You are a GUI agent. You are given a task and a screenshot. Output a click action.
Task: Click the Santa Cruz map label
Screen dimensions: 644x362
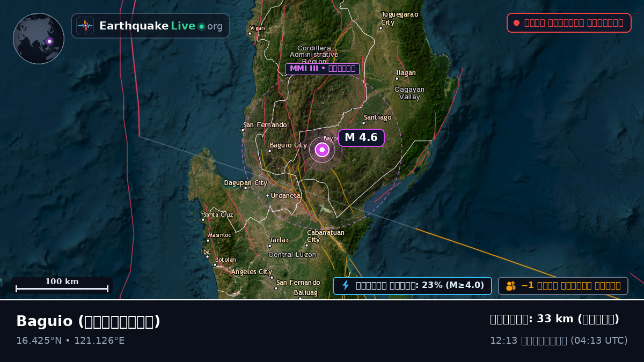pyautogui.click(x=218, y=215)
